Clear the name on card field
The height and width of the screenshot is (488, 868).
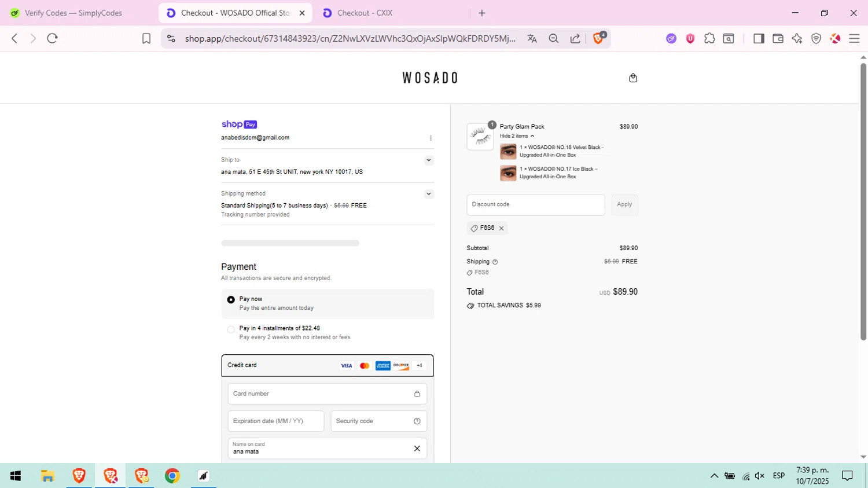click(417, 448)
